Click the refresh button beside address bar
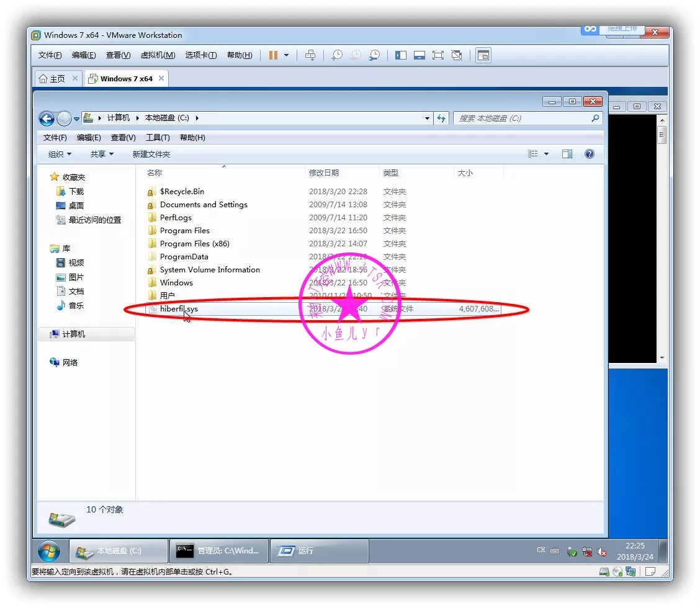 click(441, 118)
